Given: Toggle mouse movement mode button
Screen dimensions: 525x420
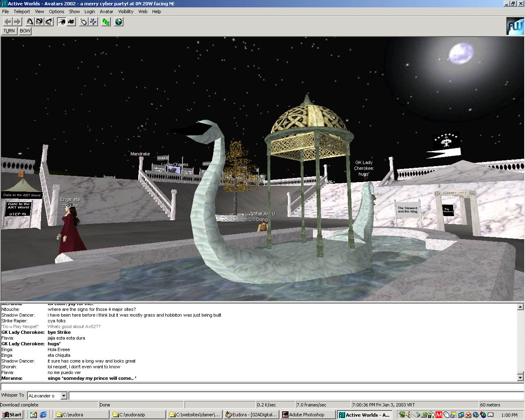Looking at the screenshot, I should [x=84, y=22].
